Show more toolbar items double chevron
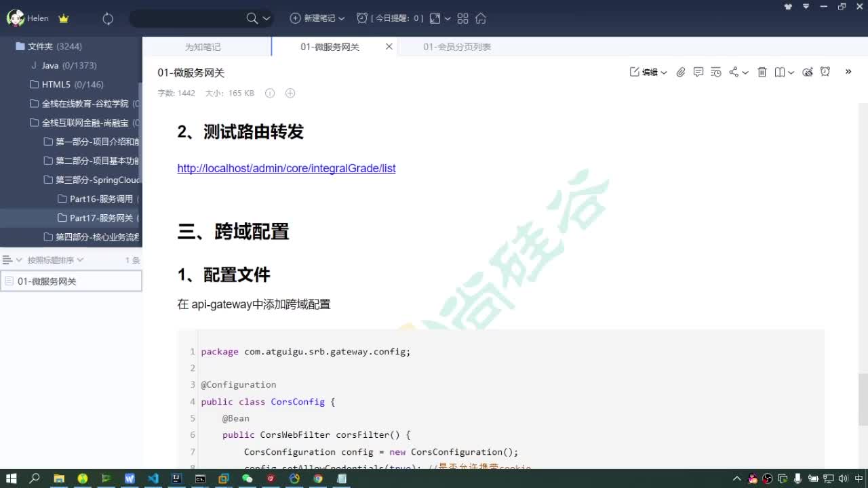This screenshot has width=868, height=488. 848,71
